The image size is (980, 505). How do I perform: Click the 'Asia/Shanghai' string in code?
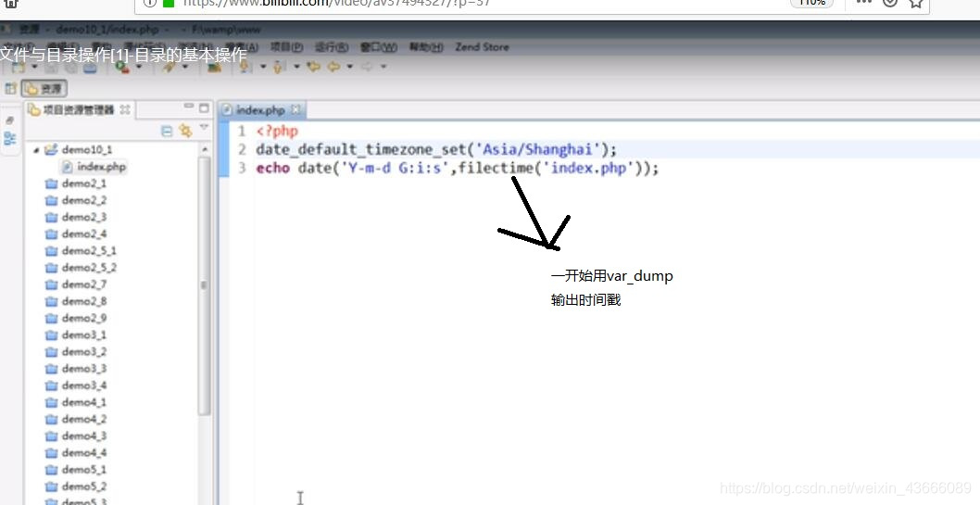tap(537, 150)
